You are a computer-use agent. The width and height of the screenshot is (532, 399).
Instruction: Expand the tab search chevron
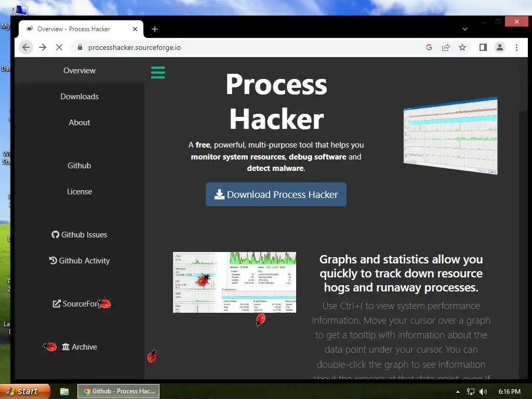pos(465,29)
